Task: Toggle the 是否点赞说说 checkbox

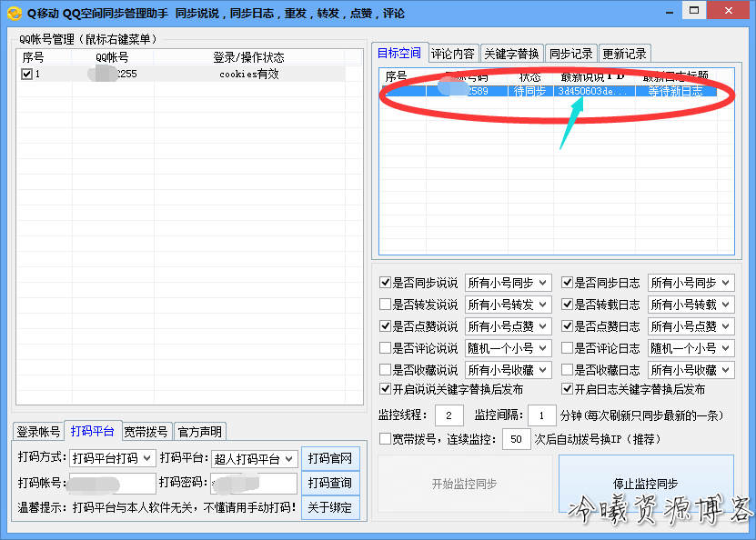Action: [385, 326]
